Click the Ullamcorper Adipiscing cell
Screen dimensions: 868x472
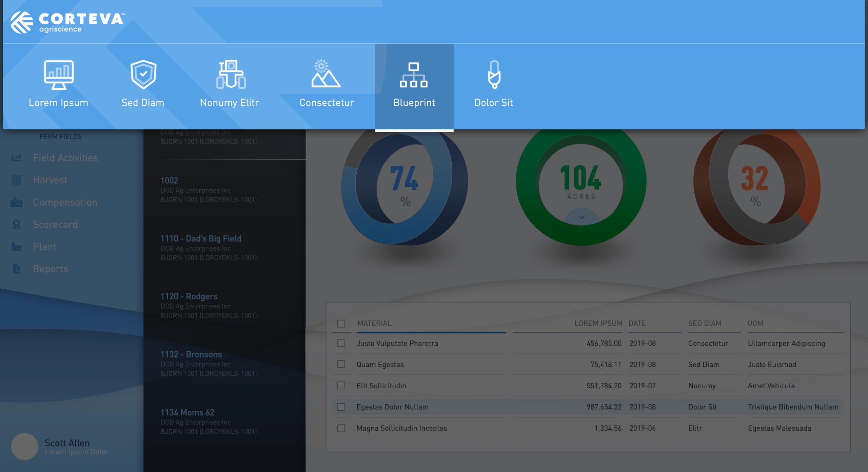click(786, 343)
